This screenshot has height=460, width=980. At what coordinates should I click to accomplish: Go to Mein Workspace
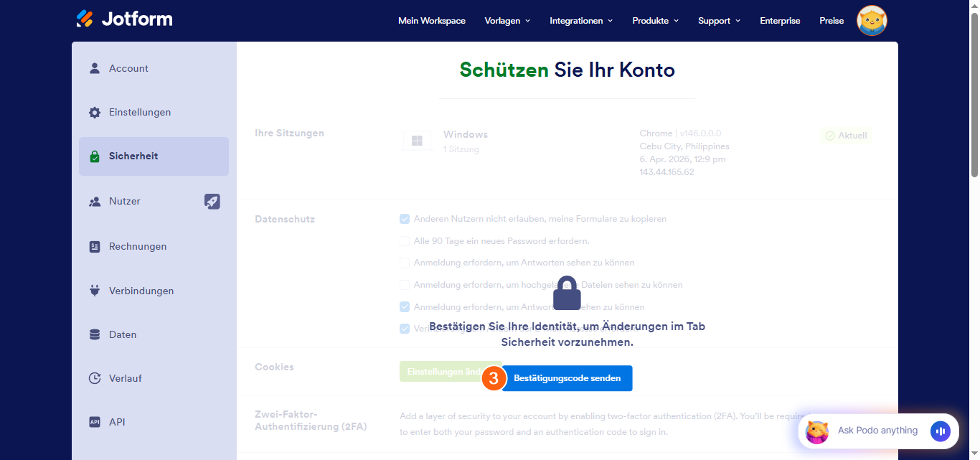tap(432, 21)
